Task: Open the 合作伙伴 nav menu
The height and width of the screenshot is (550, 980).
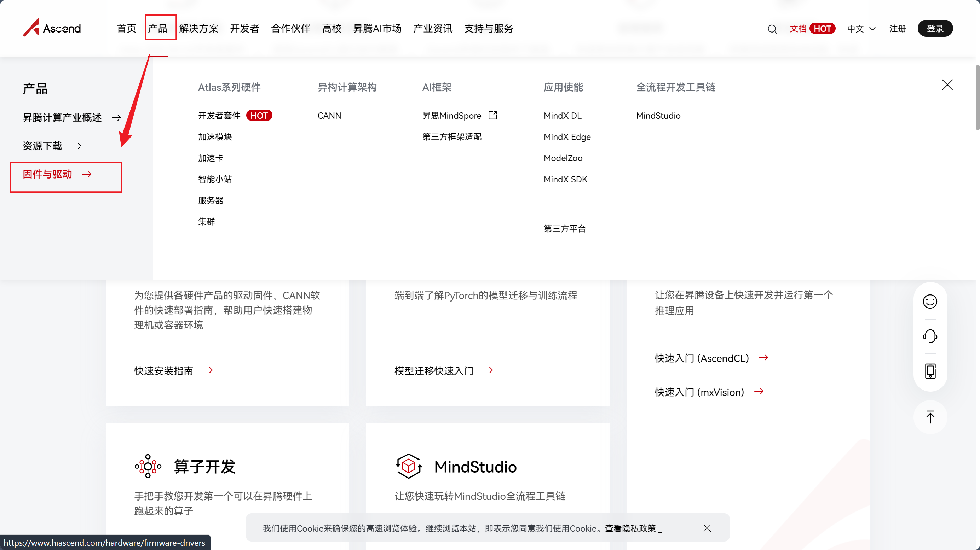Action: (290, 29)
